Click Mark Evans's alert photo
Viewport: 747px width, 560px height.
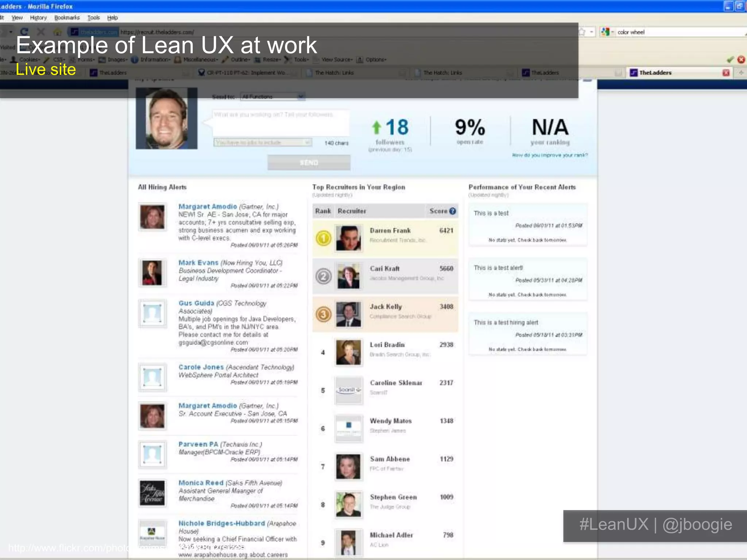click(x=152, y=272)
